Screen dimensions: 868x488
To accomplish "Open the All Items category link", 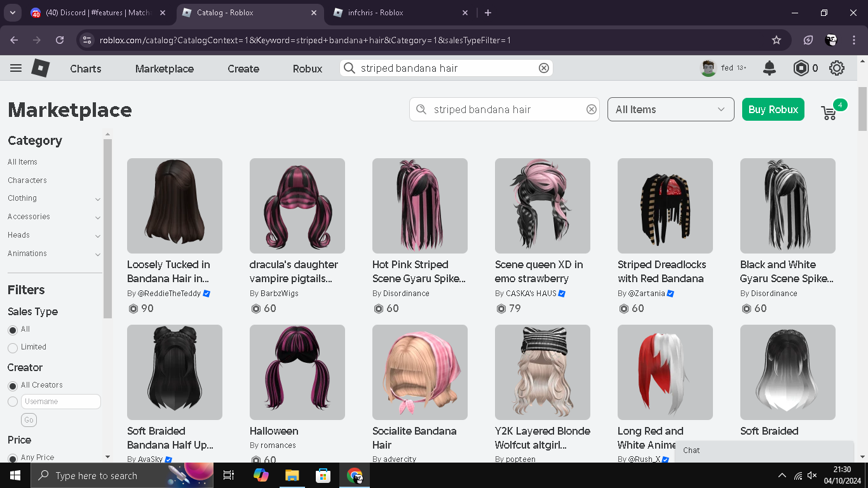I will (22, 162).
